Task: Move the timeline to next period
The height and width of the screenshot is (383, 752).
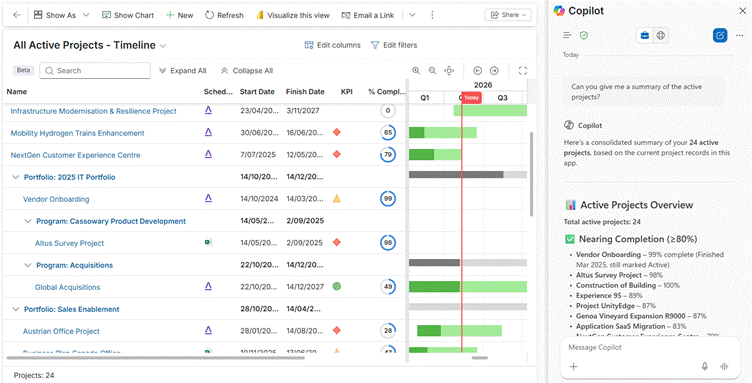Action: (x=494, y=70)
